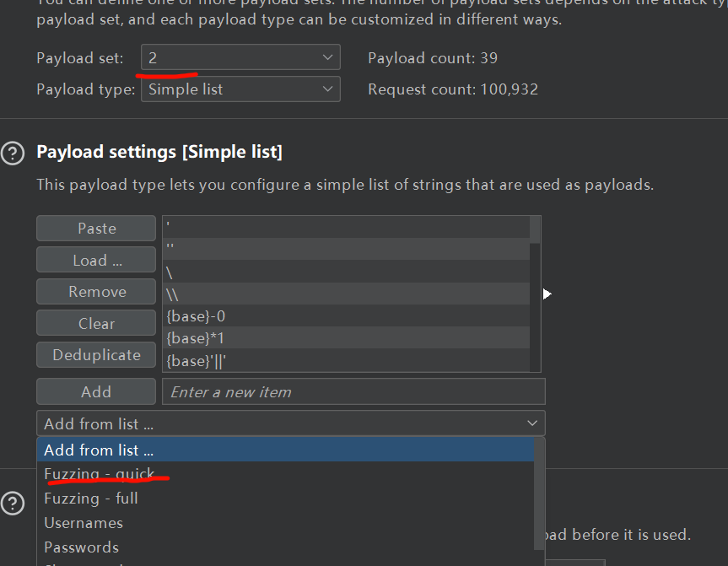Choose Passwords from the list
Viewport: 728px width, 566px height.
[x=82, y=547]
